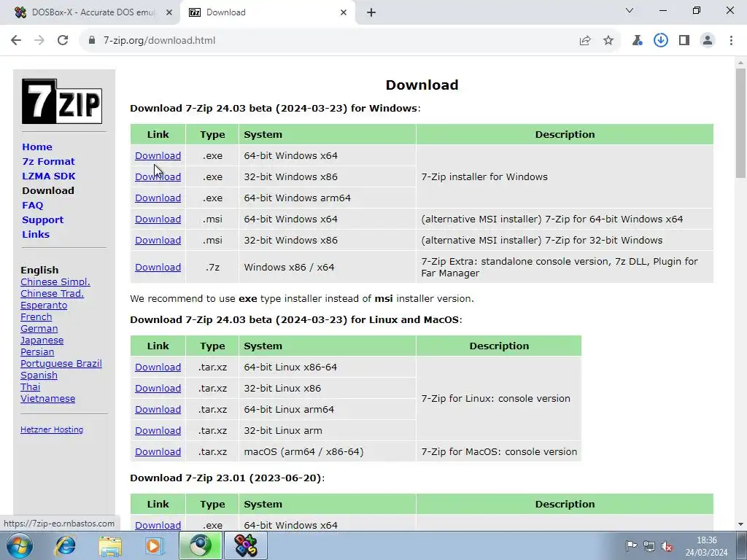Download 24.03 .exe for 64-bit Windows x64

(158, 156)
